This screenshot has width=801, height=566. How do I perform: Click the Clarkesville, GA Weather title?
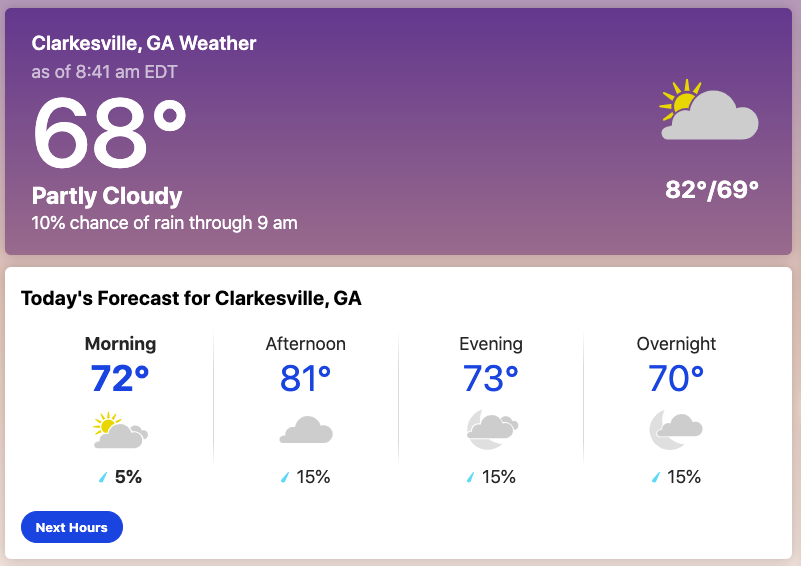point(144,43)
